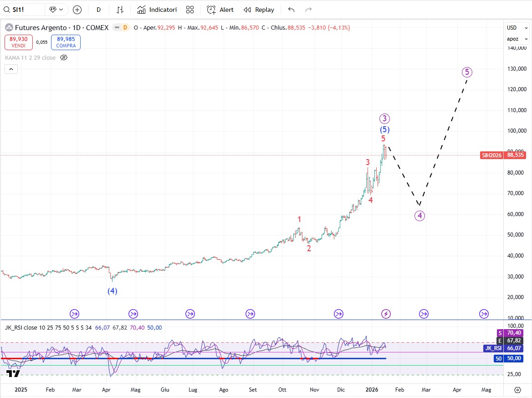Open the Indicatori menu

click(157, 10)
